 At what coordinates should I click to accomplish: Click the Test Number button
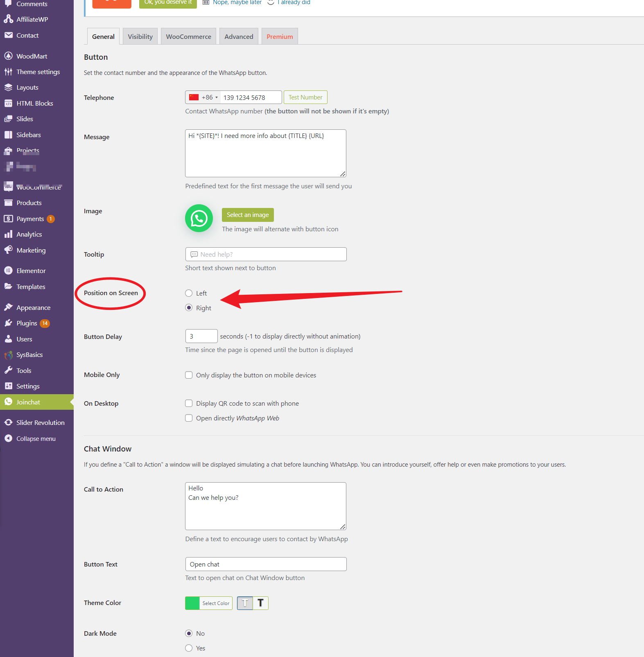305,97
